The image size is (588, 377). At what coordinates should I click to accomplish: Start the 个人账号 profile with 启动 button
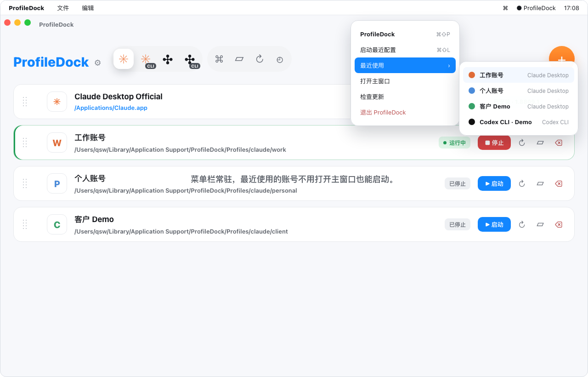[494, 183]
